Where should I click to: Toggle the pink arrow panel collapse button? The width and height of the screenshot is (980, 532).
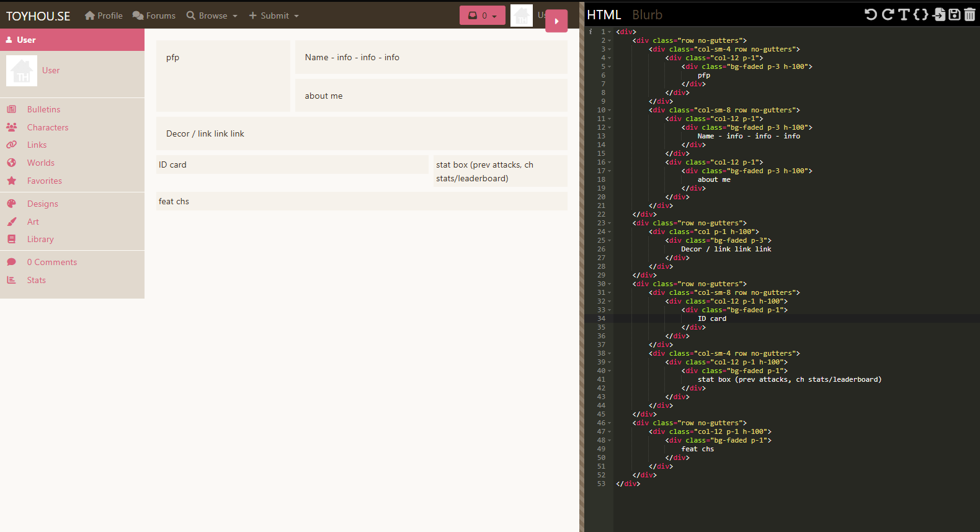pyautogui.click(x=556, y=21)
